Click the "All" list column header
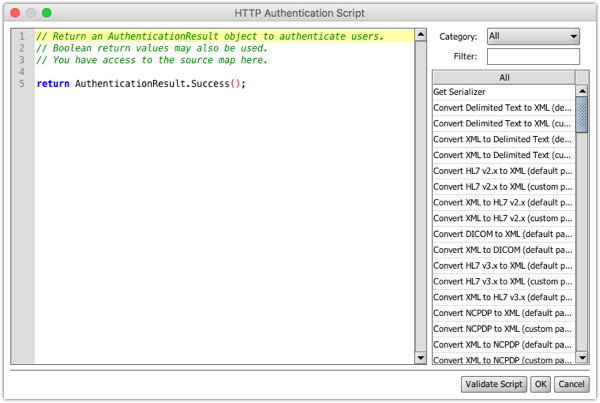This screenshot has height=403, width=600. (504, 77)
